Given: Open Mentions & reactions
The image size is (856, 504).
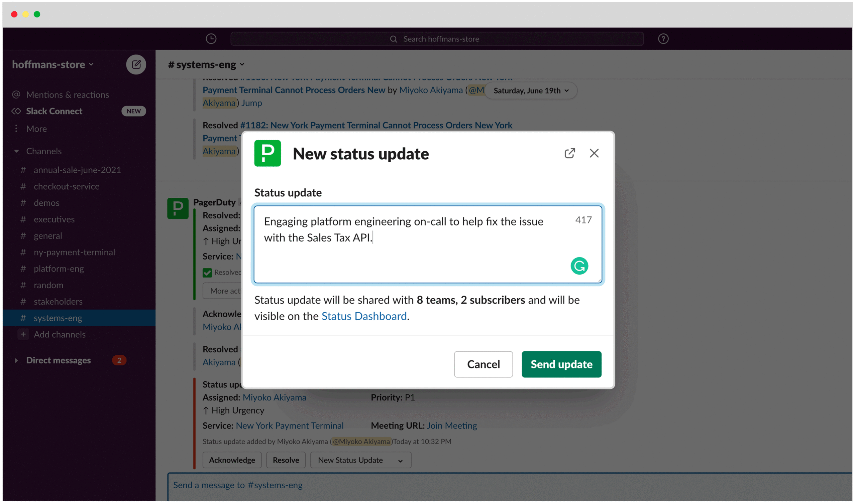Looking at the screenshot, I should coord(67,94).
